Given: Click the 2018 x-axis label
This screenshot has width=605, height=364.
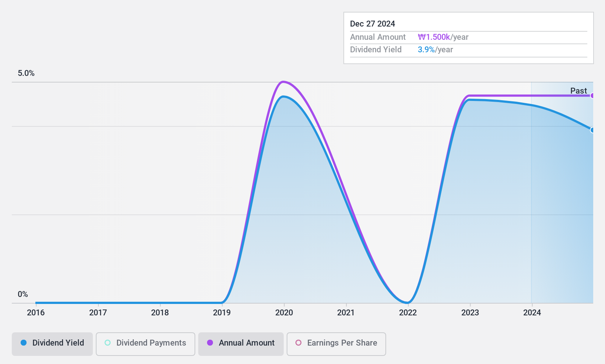Looking at the screenshot, I should 160,313.
